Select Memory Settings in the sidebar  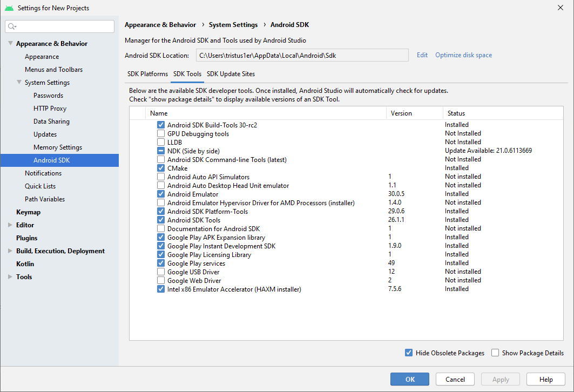pos(58,147)
